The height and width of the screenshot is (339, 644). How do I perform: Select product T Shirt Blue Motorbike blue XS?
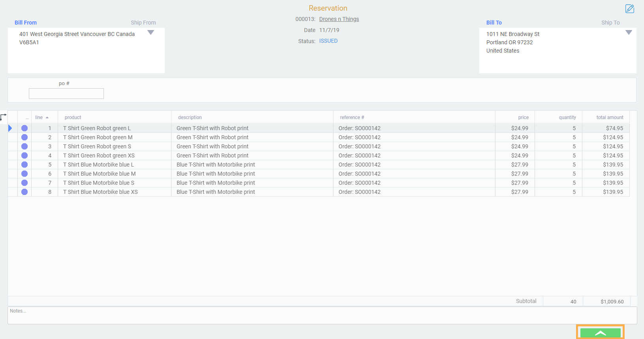100,192
